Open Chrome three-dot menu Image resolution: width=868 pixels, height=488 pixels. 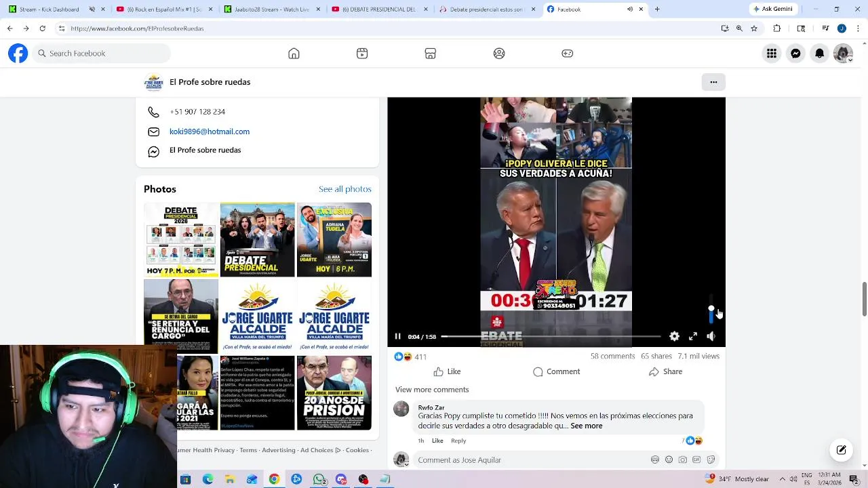click(x=857, y=28)
